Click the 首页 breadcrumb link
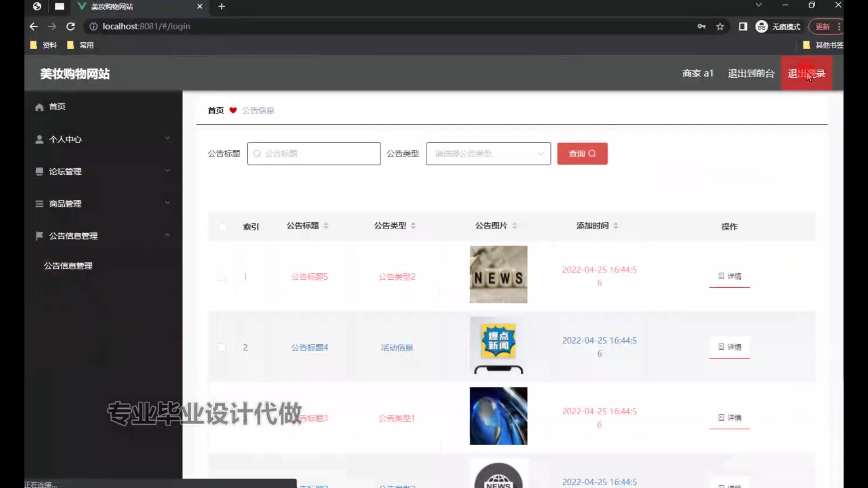The height and width of the screenshot is (488, 868). pyautogui.click(x=216, y=110)
